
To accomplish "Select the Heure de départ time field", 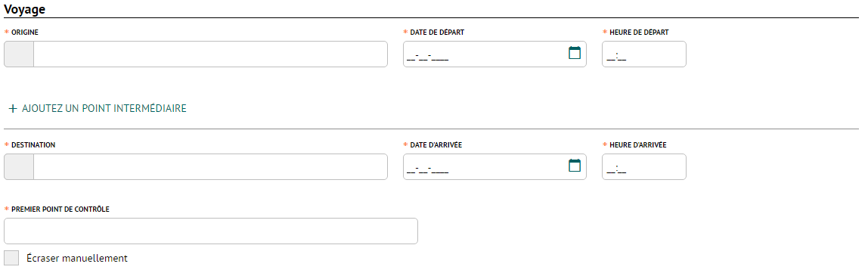I will click(x=643, y=54).
